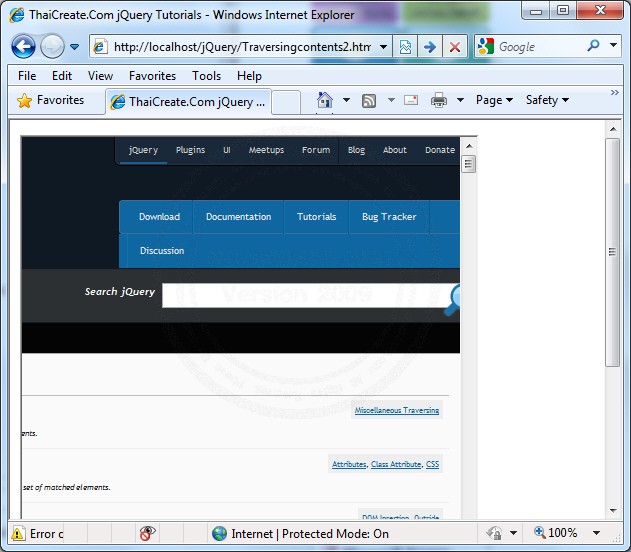Screen dimensions: 631x552
Task: Toggle Compatibility View broken page icon
Action: pyautogui.click(x=405, y=47)
